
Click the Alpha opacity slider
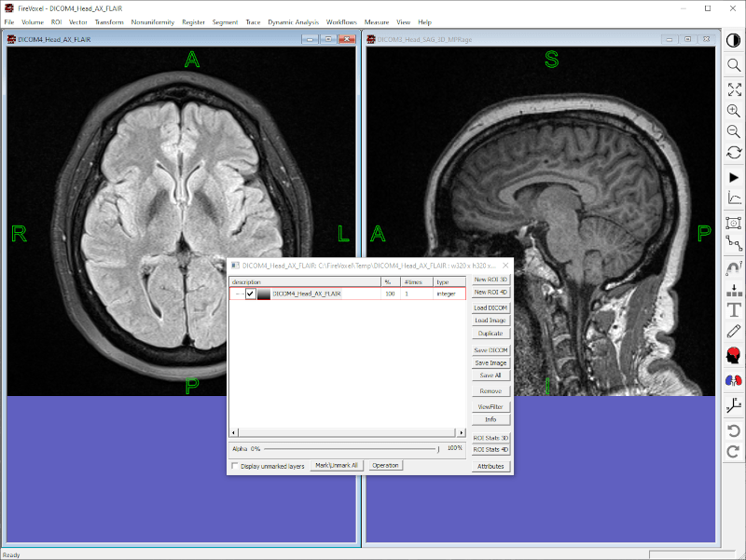click(x=352, y=449)
